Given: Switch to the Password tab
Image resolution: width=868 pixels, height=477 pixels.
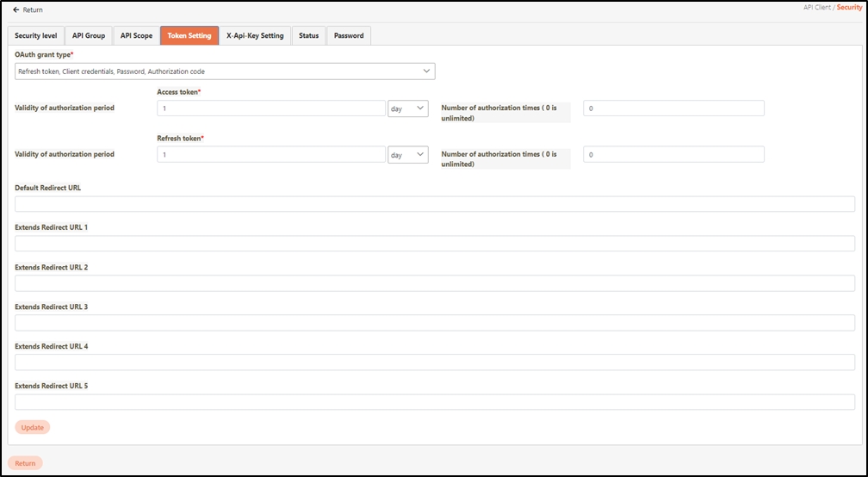Looking at the screenshot, I should [349, 35].
